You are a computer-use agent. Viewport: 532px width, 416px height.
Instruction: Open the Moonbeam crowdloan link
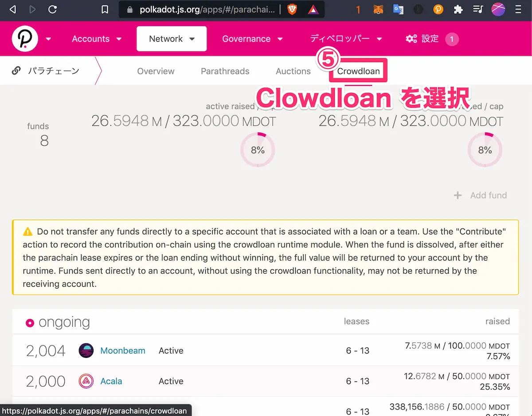click(x=123, y=350)
